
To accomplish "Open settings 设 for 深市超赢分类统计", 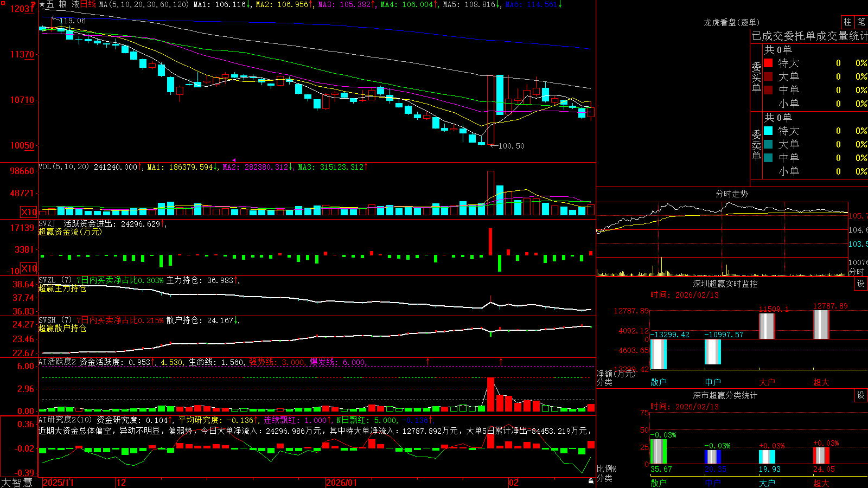I will [861, 395].
